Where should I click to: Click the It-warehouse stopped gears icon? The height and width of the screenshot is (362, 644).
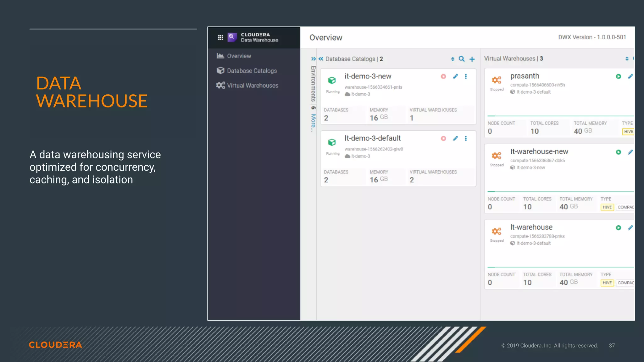497,231
